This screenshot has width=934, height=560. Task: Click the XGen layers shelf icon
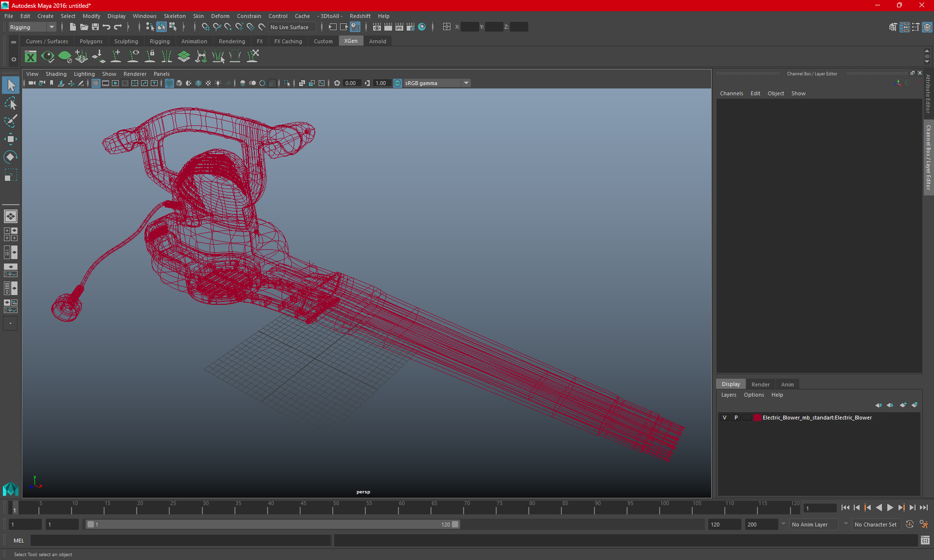pyautogui.click(x=183, y=56)
